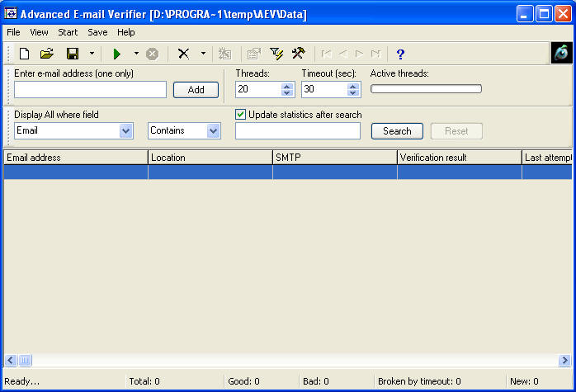Click the Reset button
The height and width of the screenshot is (392, 576).
pos(456,131)
